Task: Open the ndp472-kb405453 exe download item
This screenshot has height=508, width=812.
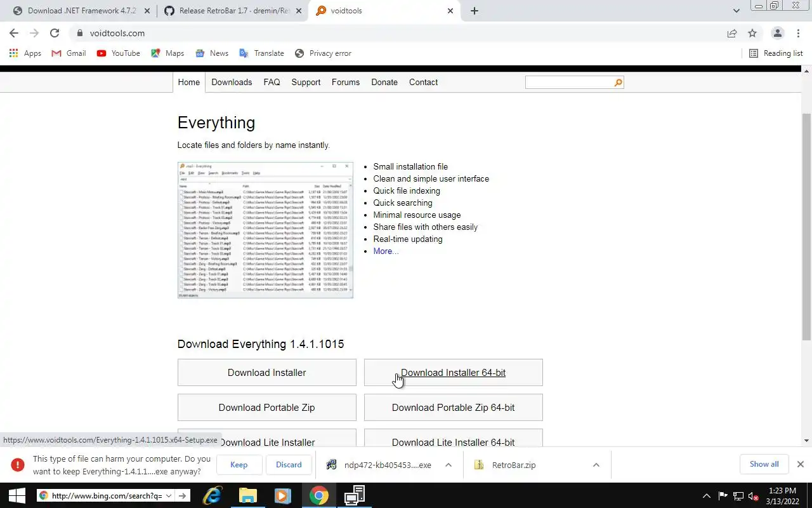Action: click(x=379, y=465)
